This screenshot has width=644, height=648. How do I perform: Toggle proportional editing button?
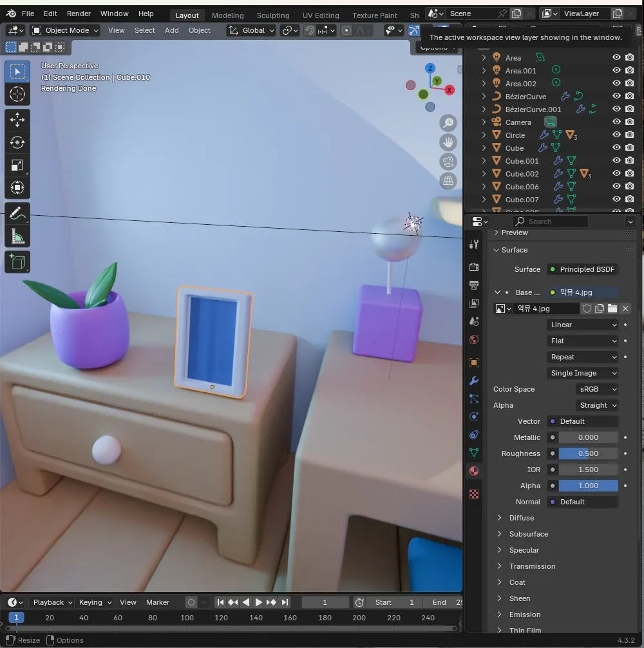(346, 30)
